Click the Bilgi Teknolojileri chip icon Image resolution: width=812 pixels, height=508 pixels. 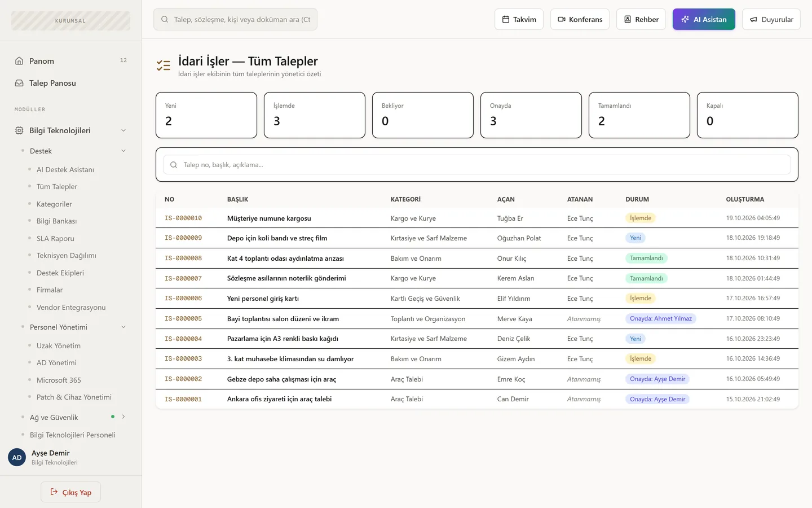(x=19, y=130)
